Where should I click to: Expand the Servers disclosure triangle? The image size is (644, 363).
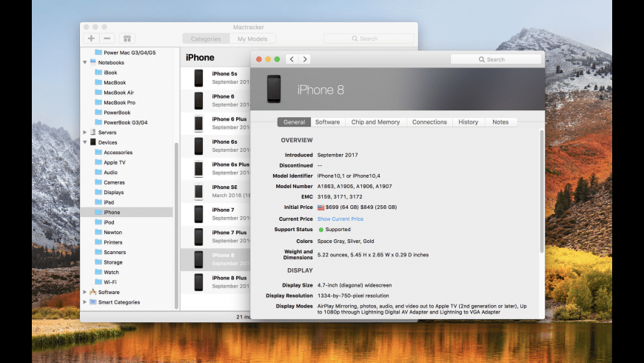[x=85, y=133]
